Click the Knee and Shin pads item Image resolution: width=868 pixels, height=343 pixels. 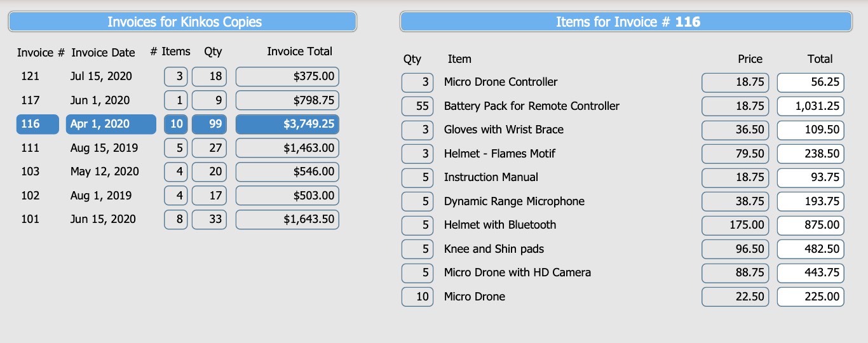(x=494, y=249)
